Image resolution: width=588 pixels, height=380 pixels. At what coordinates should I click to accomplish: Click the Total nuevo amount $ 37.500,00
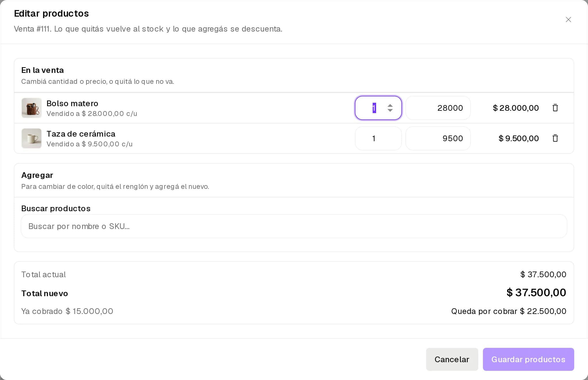pos(536,292)
